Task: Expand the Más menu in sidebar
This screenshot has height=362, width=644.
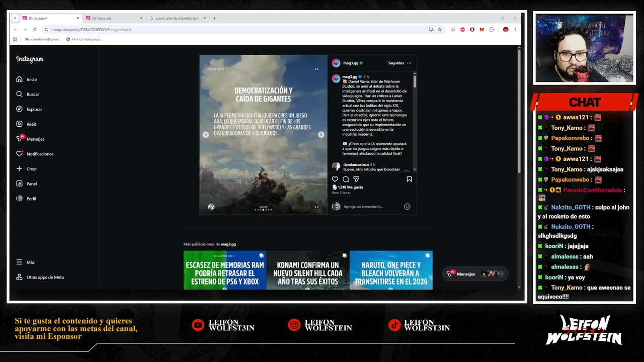Action: point(25,262)
